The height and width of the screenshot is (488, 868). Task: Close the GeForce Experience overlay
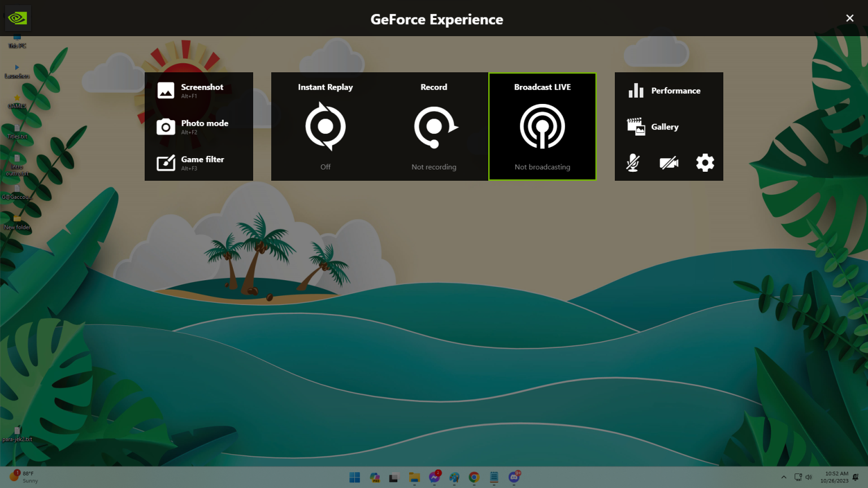(x=849, y=18)
